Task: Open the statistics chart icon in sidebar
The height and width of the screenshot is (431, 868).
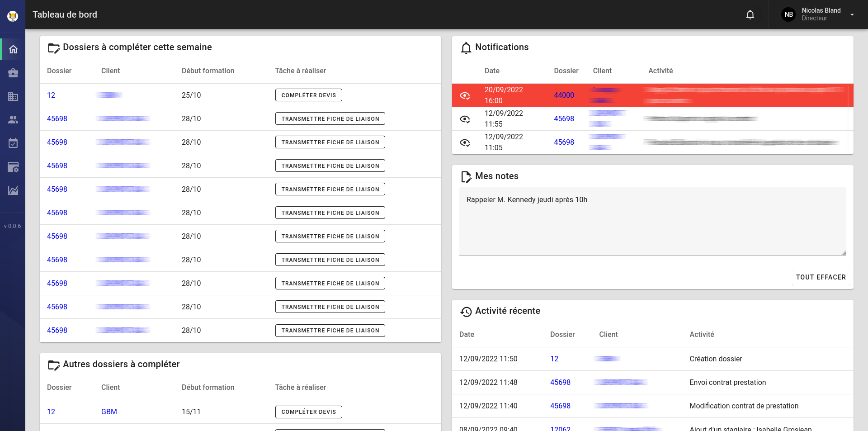Action: pyautogui.click(x=13, y=190)
